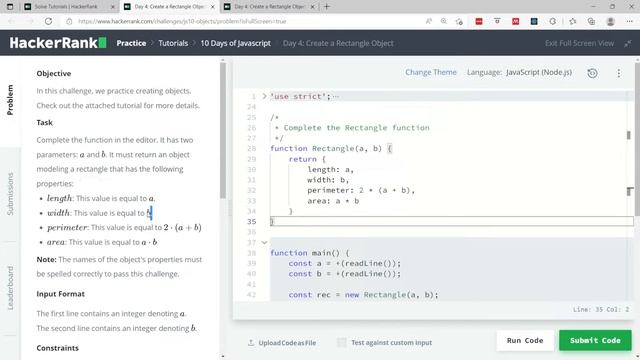The width and height of the screenshot is (640, 360).
Task: Click the Day 4: Create a Rectangle Object breadcrumb
Action: click(338, 43)
